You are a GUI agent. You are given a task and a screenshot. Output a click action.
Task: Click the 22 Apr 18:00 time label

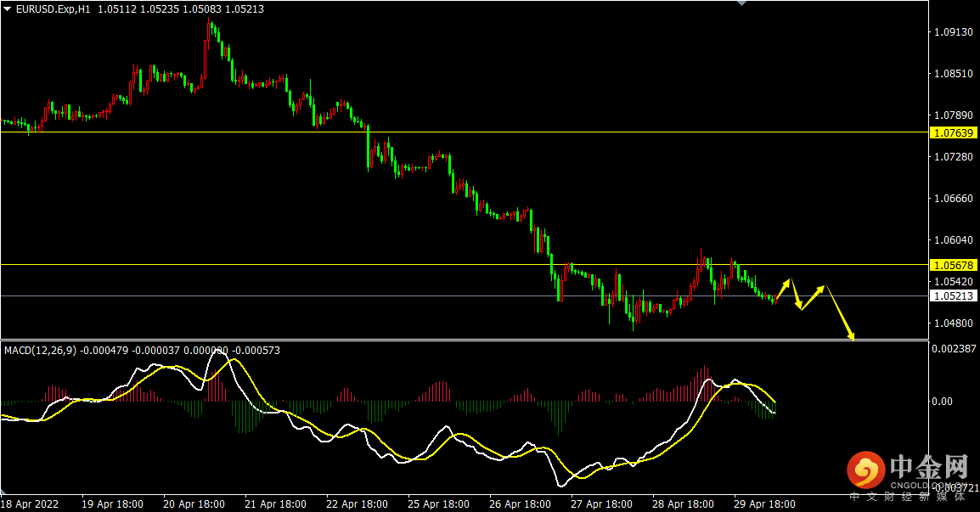pyautogui.click(x=357, y=504)
